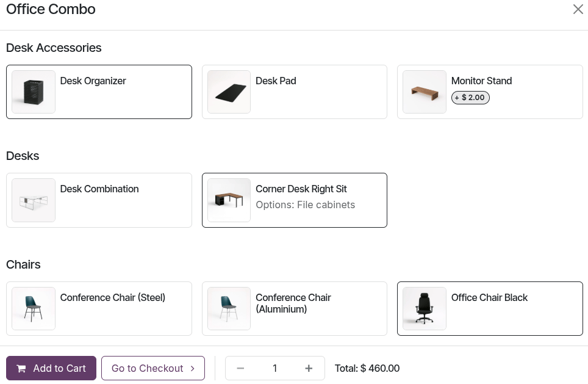The width and height of the screenshot is (588, 384).
Task: Click the chevron arrow on Go to Checkout
Action: [192, 368]
